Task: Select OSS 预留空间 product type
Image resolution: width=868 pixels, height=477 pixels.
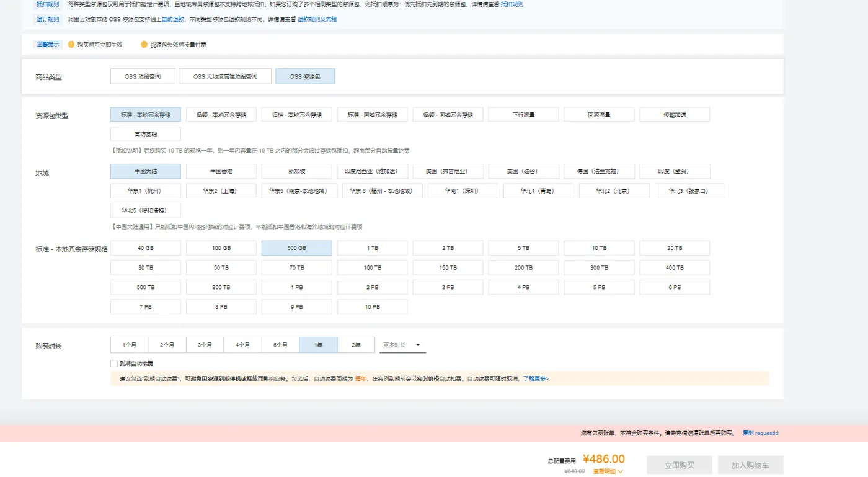Action: click(143, 76)
